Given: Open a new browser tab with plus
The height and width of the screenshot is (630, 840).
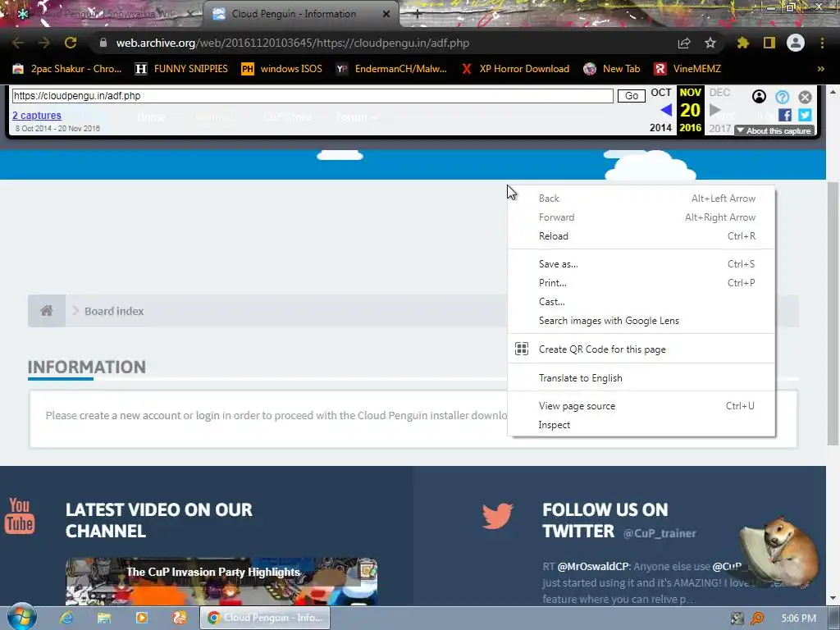Looking at the screenshot, I should pos(418,14).
